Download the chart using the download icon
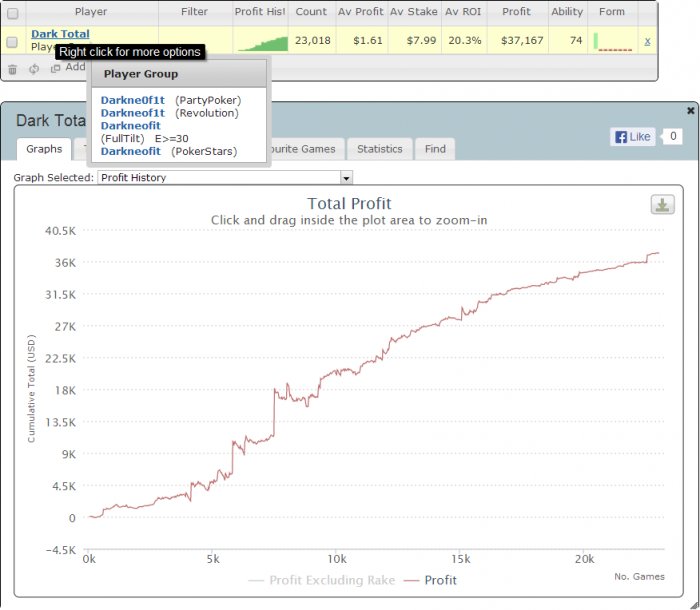 (x=662, y=205)
